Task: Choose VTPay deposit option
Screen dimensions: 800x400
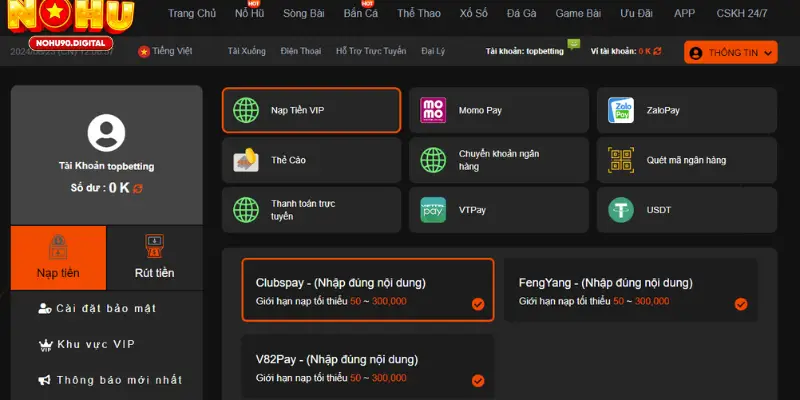Action: (x=498, y=210)
